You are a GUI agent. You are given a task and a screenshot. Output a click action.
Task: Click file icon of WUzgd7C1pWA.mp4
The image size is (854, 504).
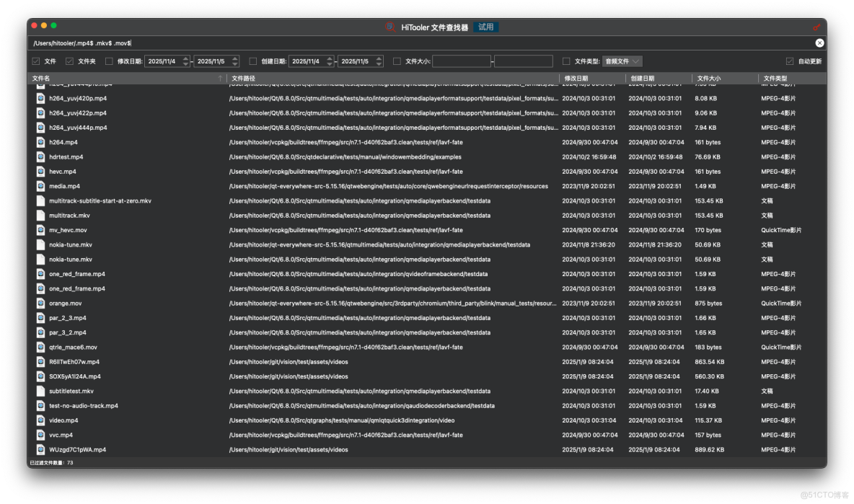[40, 450]
